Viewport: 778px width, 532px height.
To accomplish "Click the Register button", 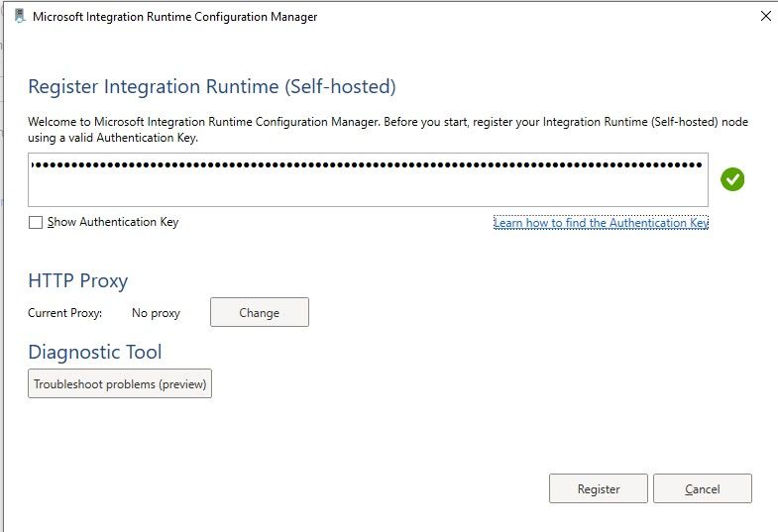I will [x=599, y=489].
